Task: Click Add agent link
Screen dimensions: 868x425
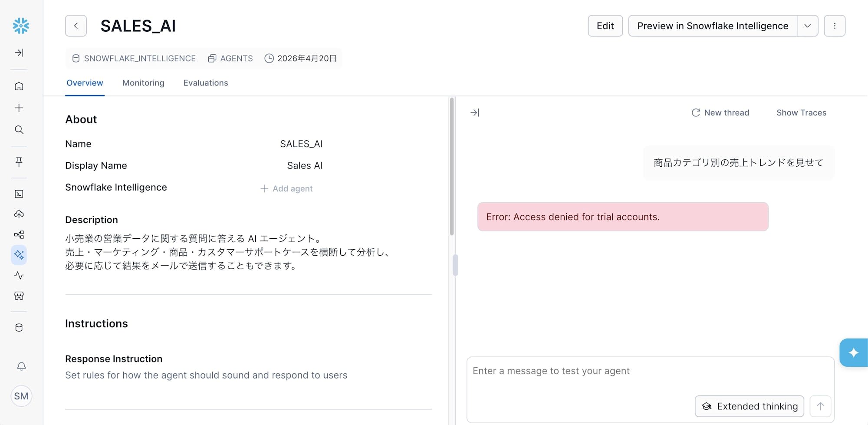Action: pyautogui.click(x=286, y=189)
